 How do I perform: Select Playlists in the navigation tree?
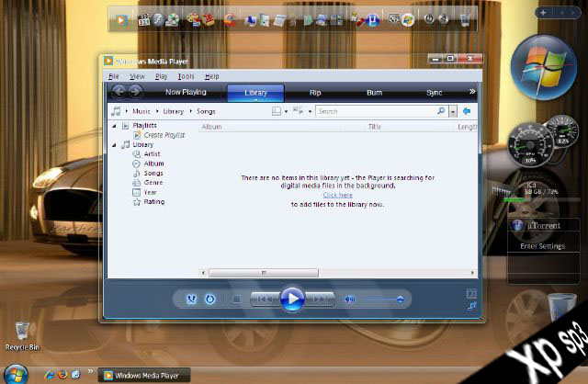[144, 125]
